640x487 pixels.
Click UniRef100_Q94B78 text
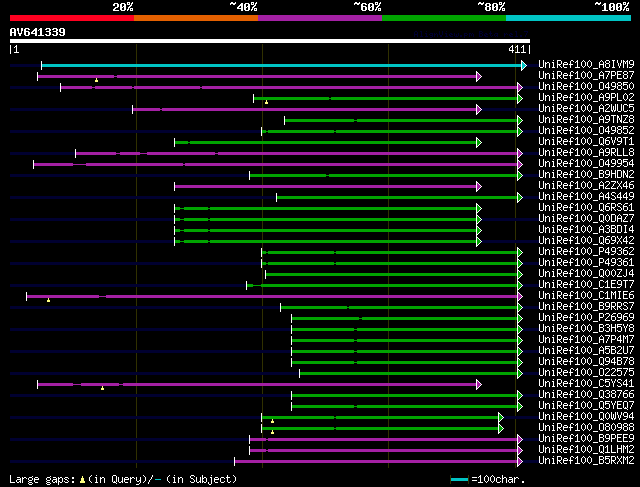pos(586,362)
